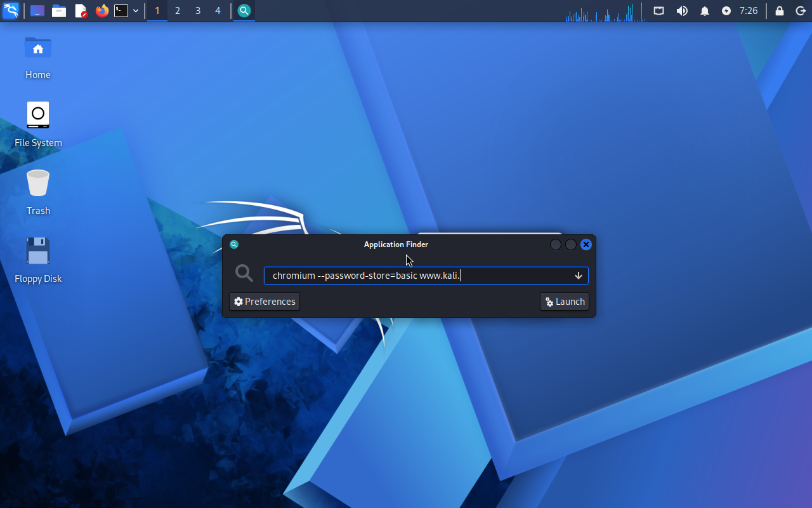Switch to workspace 2

(177, 11)
